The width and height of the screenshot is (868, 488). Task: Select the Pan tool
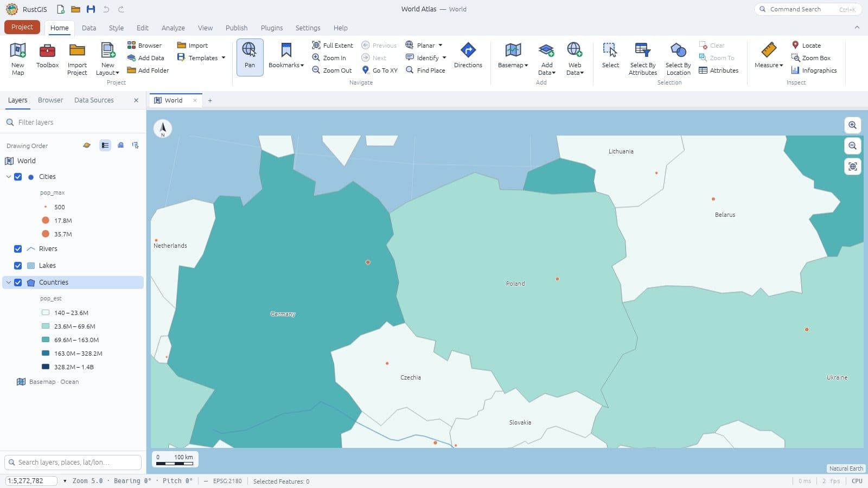point(250,57)
